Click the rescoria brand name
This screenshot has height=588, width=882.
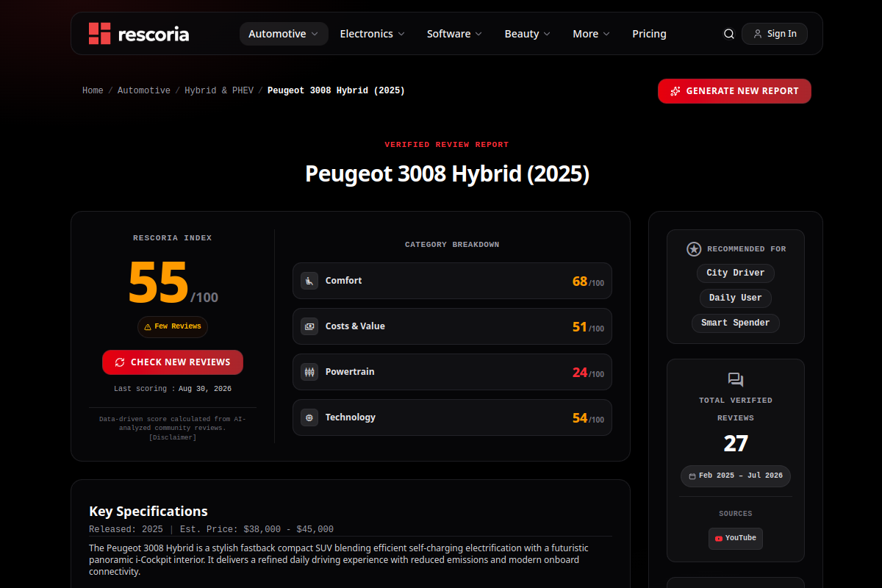tap(154, 34)
